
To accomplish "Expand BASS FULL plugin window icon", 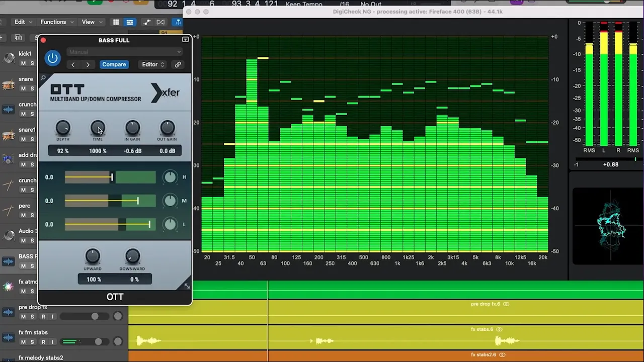I will pyautogui.click(x=186, y=39).
